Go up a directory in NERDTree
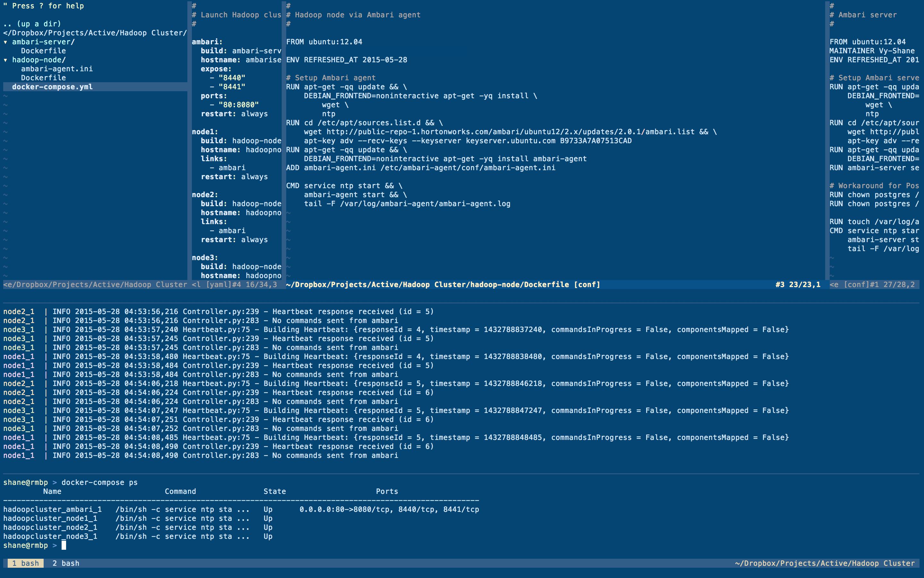 coord(32,24)
